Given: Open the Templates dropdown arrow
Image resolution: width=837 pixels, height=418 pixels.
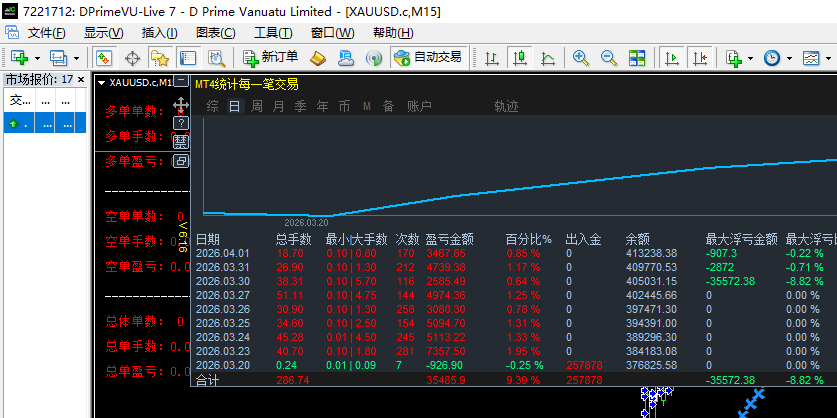Looking at the screenshot, I should click(x=828, y=58).
